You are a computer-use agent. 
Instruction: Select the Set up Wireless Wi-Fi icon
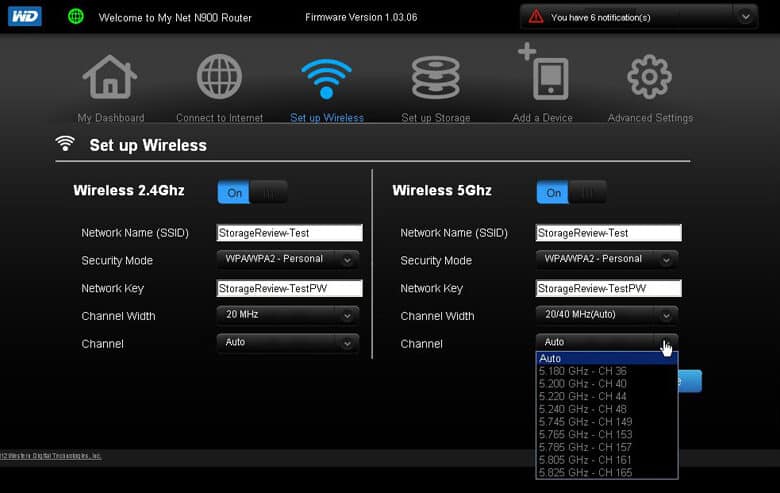coord(326,79)
